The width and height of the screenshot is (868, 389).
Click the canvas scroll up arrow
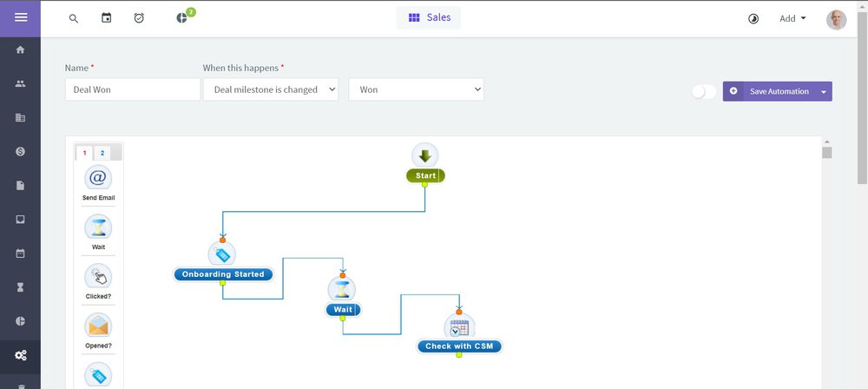point(827,142)
